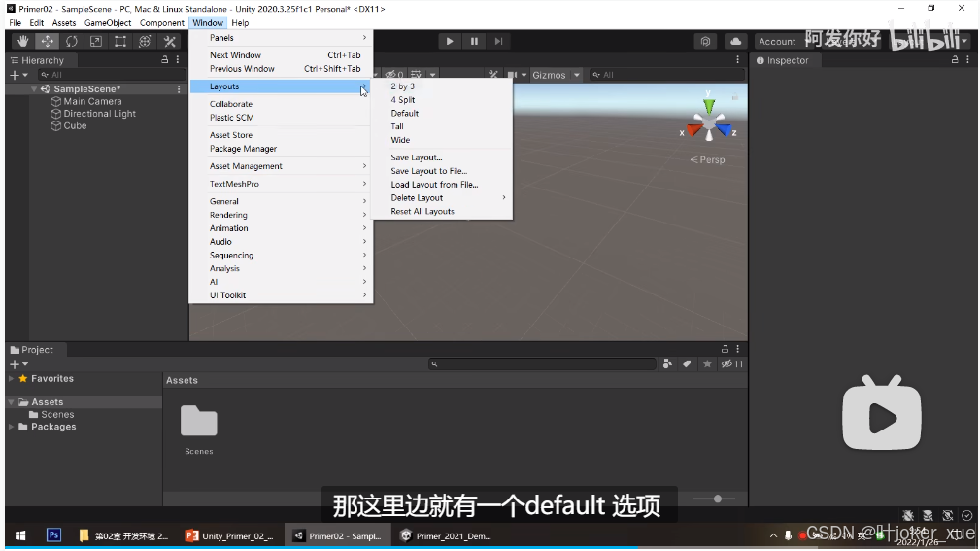This screenshot has width=980, height=551.
Task: Select the Rotate tool in toolbar
Action: pyautogui.click(x=72, y=41)
